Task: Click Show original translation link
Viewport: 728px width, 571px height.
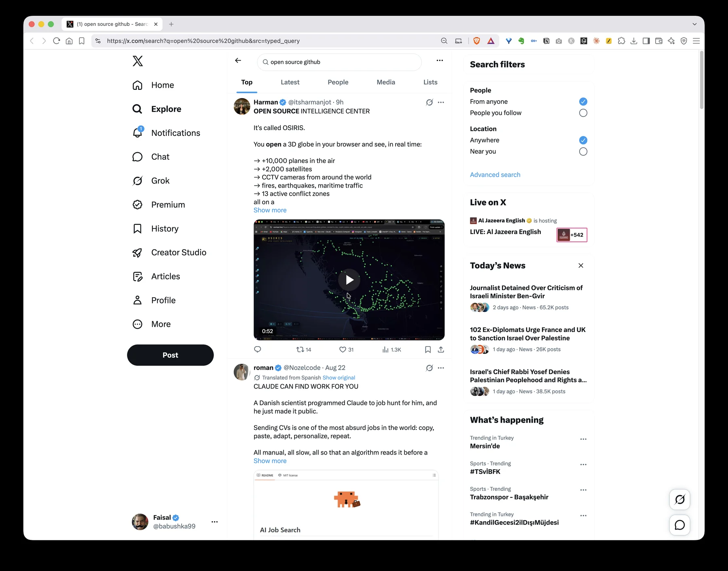Action: 339,378
